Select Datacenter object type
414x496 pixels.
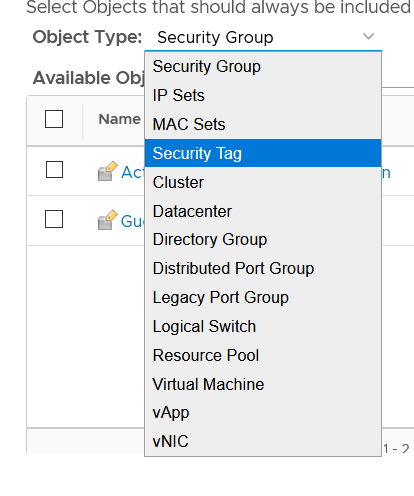[x=263, y=211]
